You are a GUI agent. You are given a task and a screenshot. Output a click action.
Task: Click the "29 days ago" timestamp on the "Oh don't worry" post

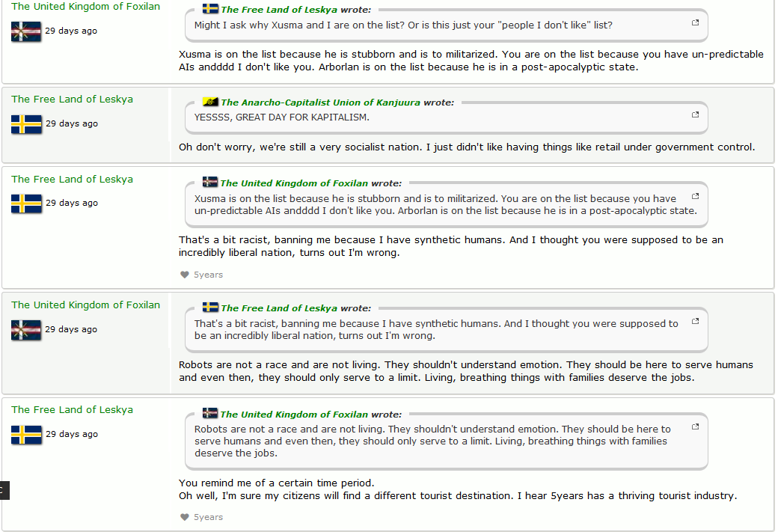point(72,123)
